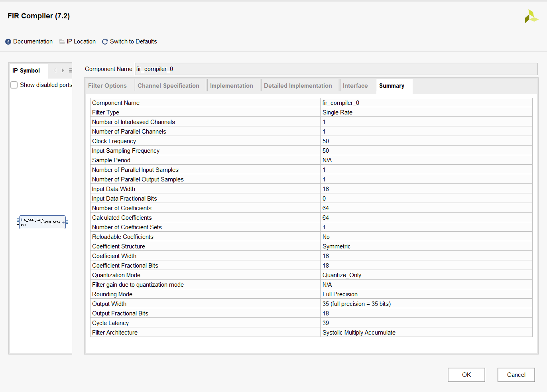
Task: Click the Quantization Mode row label
Action: click(116, 275)
